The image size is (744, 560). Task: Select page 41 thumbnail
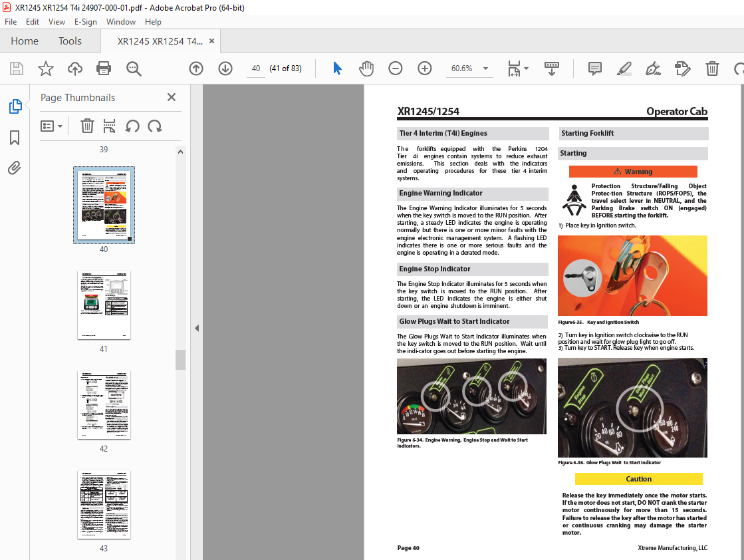(104, 305)
